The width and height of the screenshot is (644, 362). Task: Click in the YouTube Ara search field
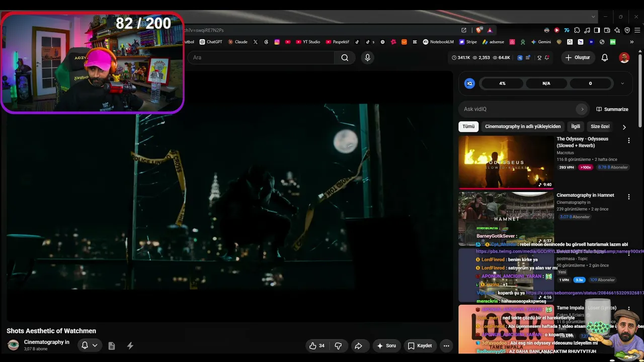(x=262, y=57)
